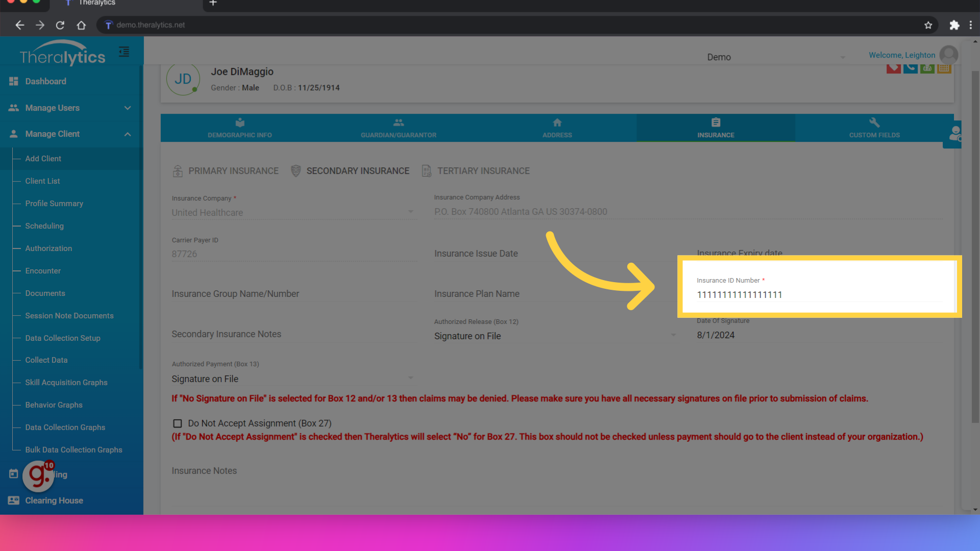980x551 pixels.
Task: Open Client List from sidebar
Action: (x=42, y=181)
